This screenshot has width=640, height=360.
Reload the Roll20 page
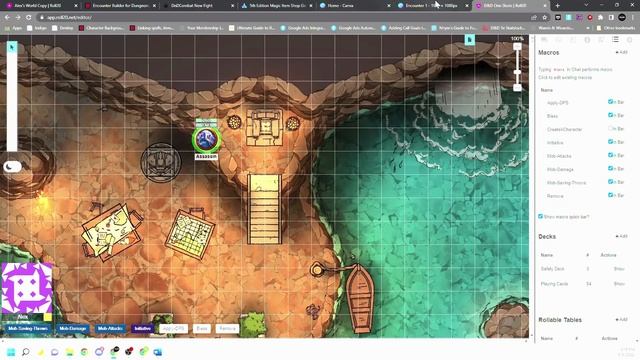[29, 18]
